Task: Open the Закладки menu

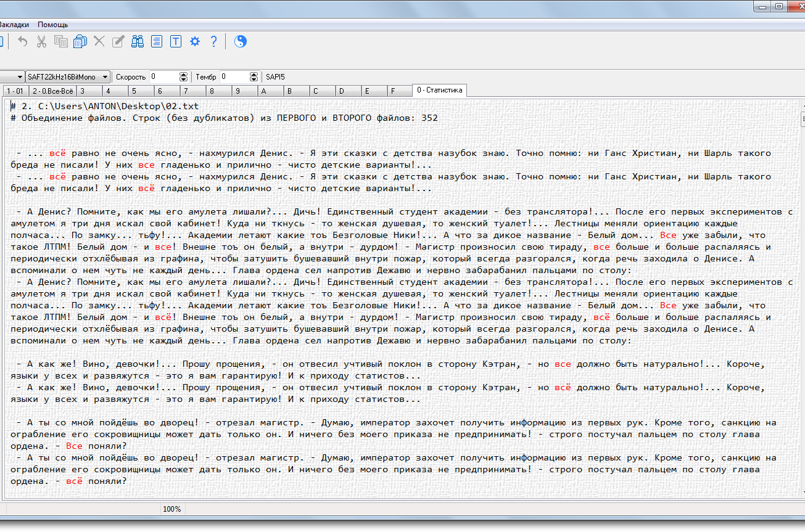Action: [14, 25]
